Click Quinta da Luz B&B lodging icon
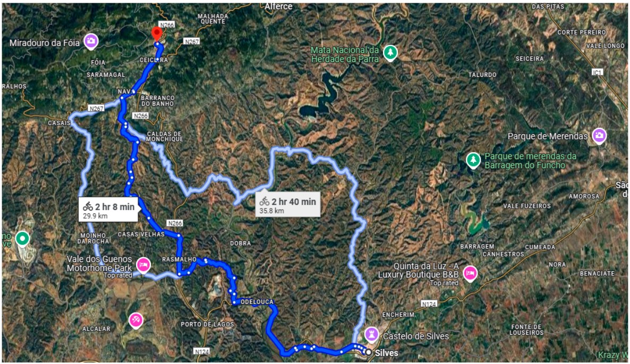This screenshot has width=630, height=364. (470, 274)
